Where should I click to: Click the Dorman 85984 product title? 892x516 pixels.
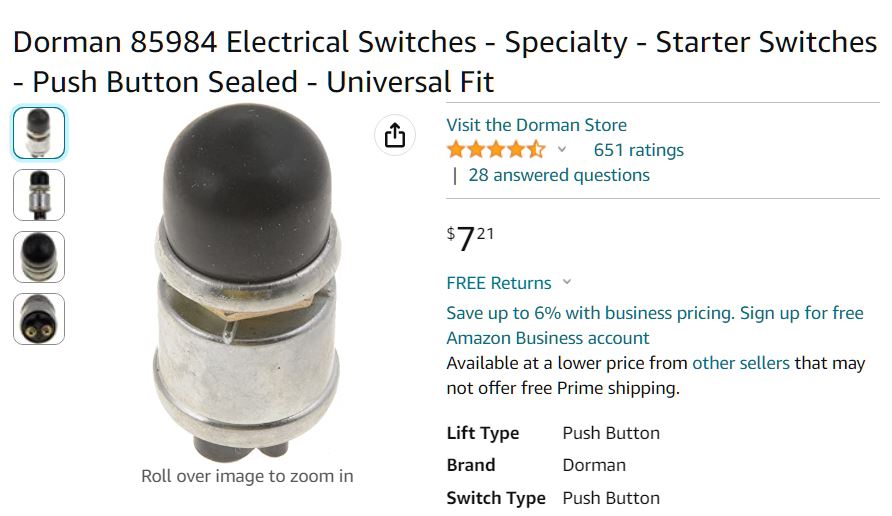point(444,60)
